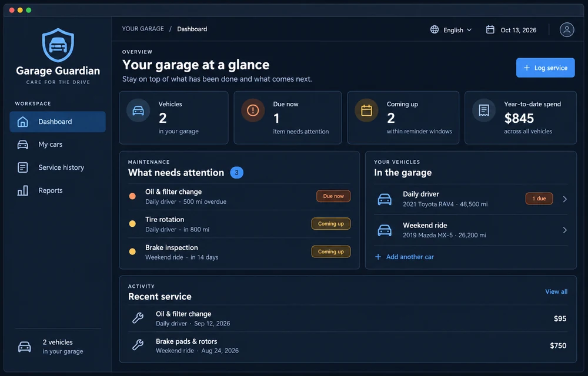Go to My cars in sidebar

pos(58,145)
